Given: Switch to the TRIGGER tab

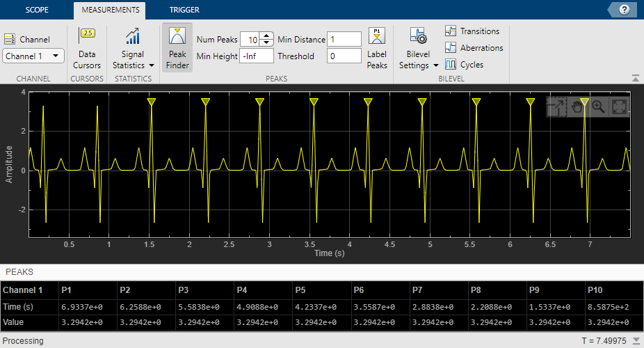Looking at the screenshot, I should 184,10.
